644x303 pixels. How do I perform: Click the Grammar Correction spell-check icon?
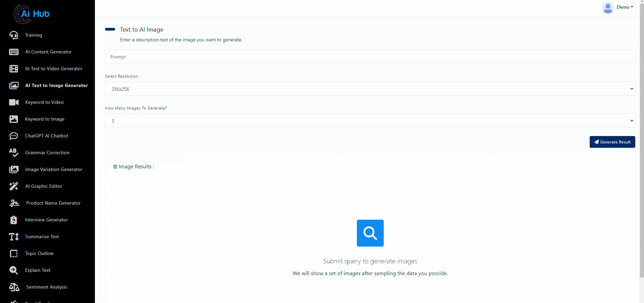coord(14,153)
